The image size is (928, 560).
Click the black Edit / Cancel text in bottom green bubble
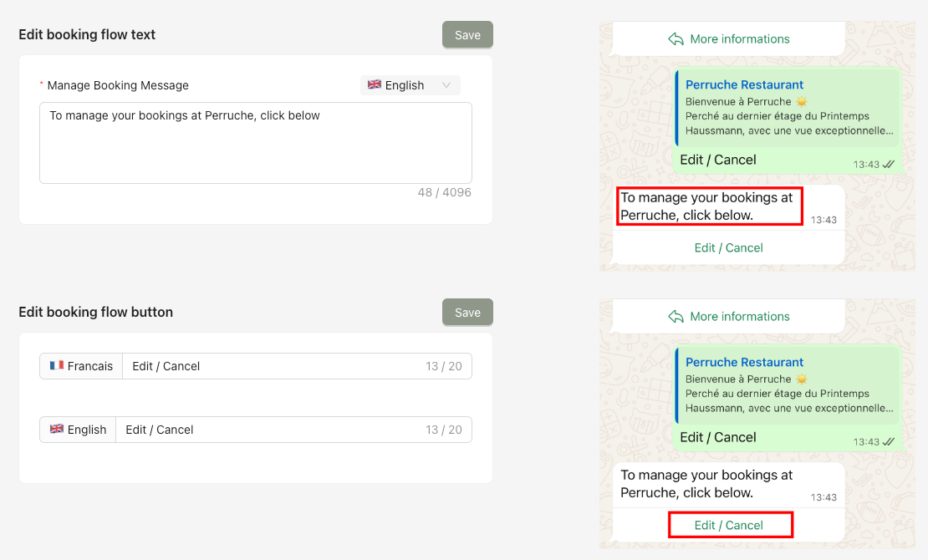(718, 437)
